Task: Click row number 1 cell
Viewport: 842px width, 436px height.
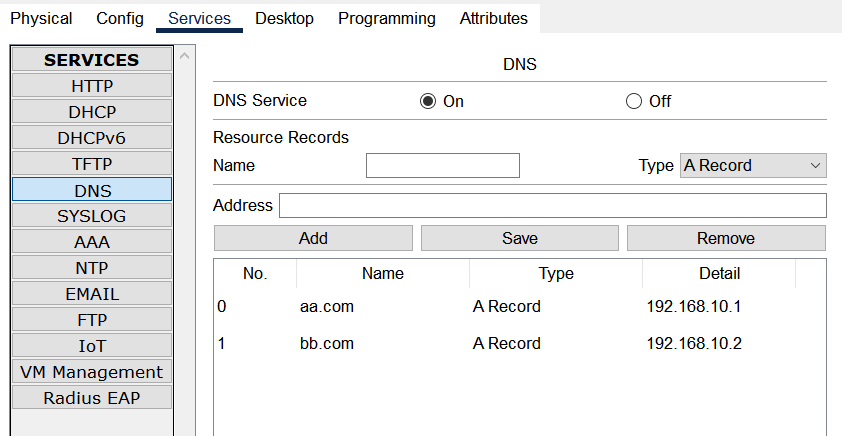Action: [221, 344]
